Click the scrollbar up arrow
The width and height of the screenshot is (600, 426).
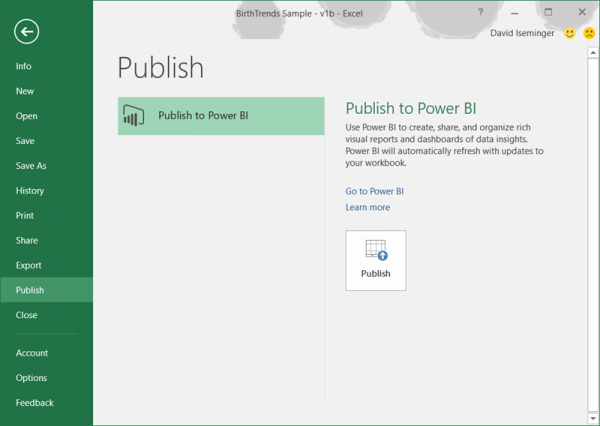[593, 52]
